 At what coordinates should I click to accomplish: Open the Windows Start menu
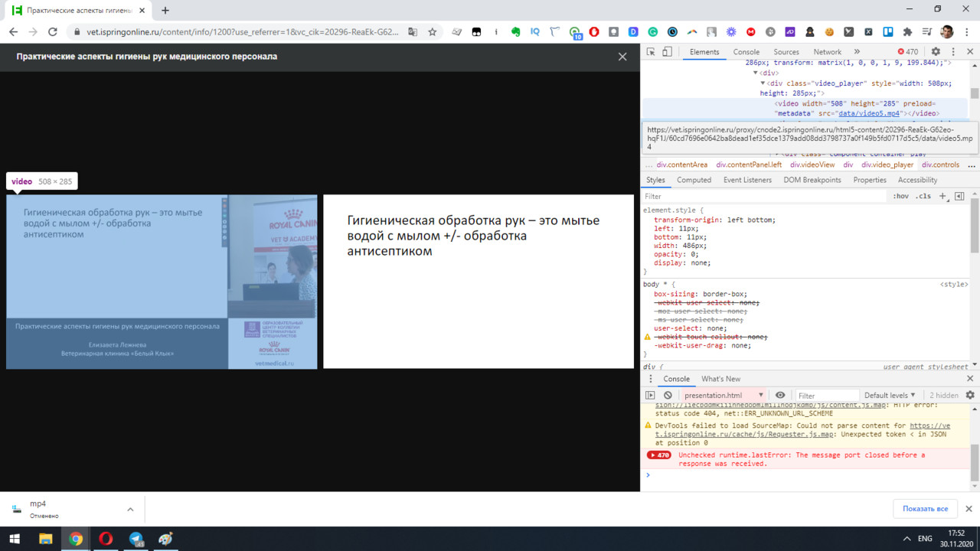15,539
